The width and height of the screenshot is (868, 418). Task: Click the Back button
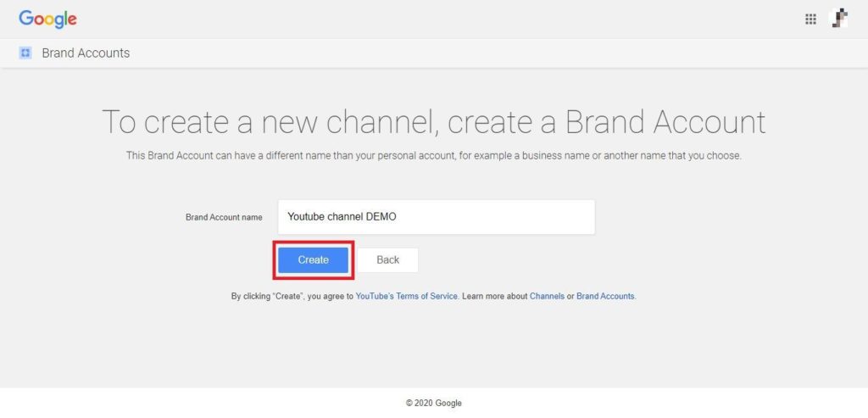click(387, 259)
